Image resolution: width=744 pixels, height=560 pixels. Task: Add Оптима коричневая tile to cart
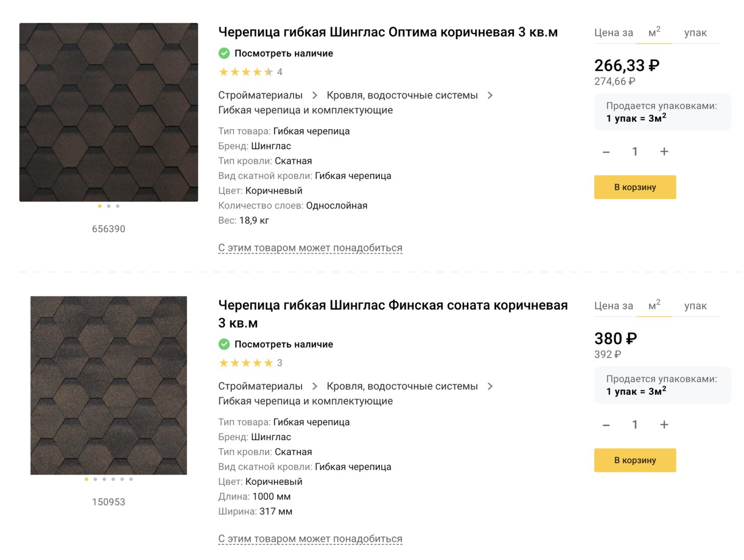tap(635, 187)
